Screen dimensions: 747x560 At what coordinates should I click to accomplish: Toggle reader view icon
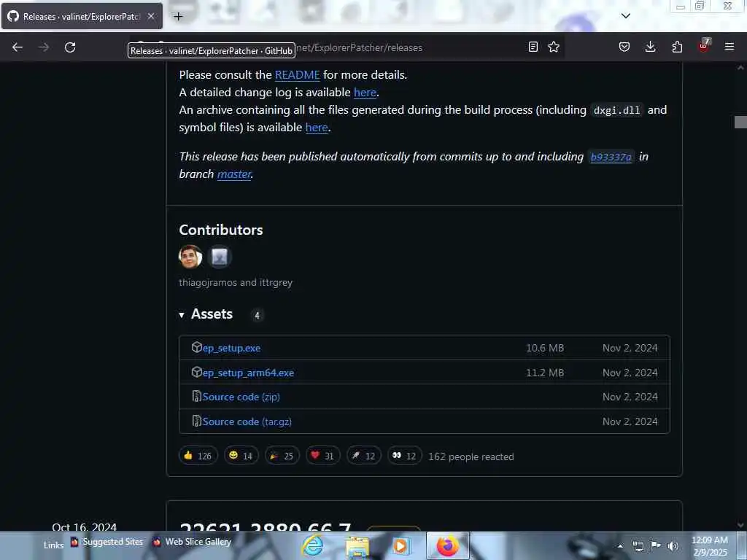[x=533, y=47]
